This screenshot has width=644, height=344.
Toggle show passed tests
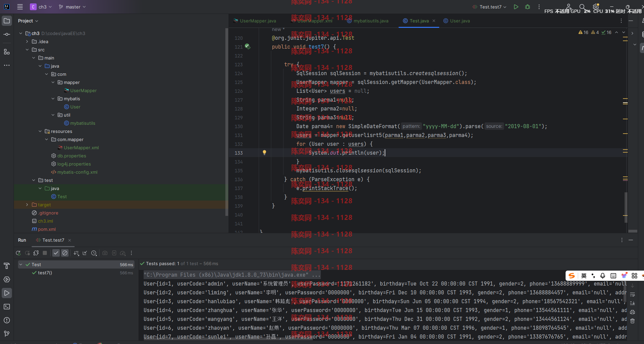pyautogui.click(x=56, y=253)
